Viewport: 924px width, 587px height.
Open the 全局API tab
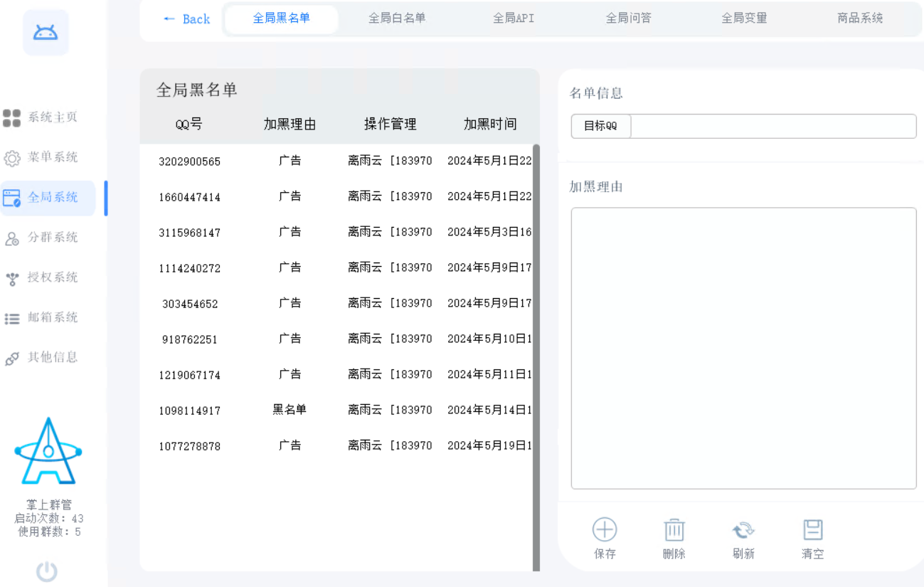(514, 18)
